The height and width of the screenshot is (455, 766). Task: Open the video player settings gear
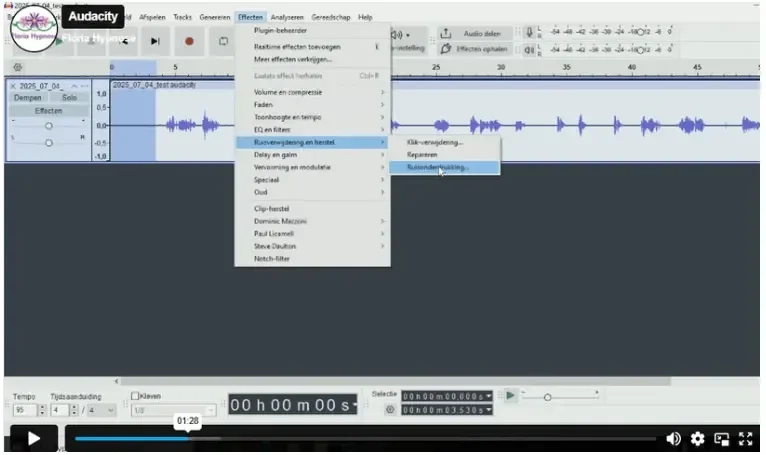[697, 438]
